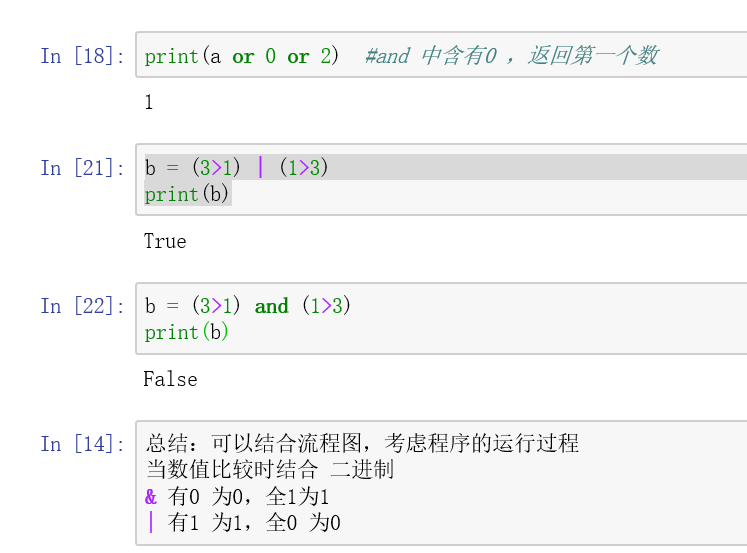Click the highlighted print(b) in cell 21
Screen dimensions: 747x553
click(187, 194)
